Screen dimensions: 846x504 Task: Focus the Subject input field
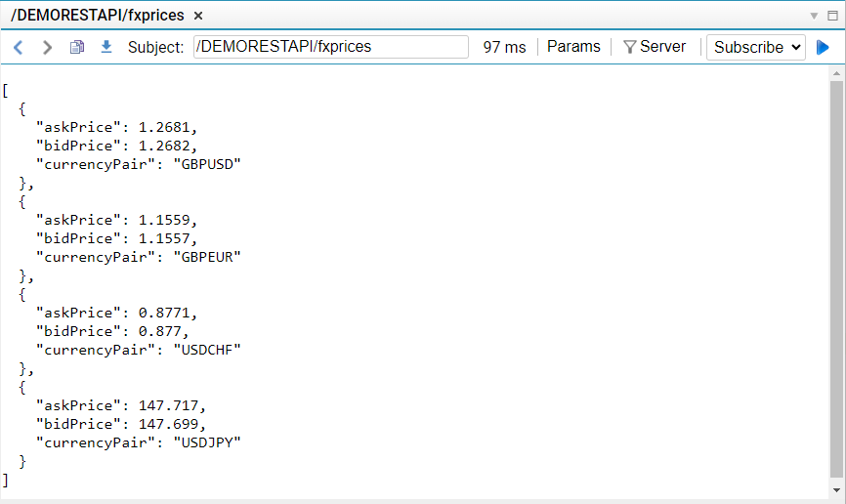331,47
